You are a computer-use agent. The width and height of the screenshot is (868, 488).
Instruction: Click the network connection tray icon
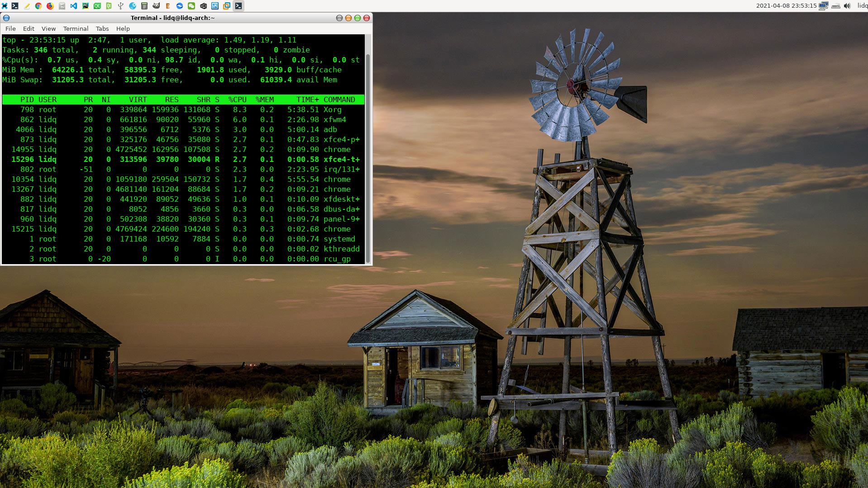point(824,6)
